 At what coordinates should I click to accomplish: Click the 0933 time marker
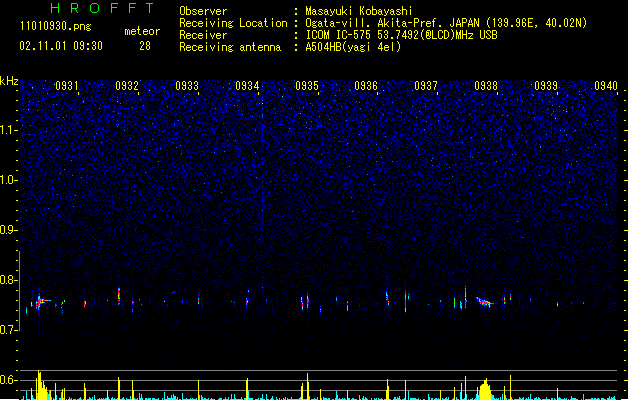pos(187,86)
